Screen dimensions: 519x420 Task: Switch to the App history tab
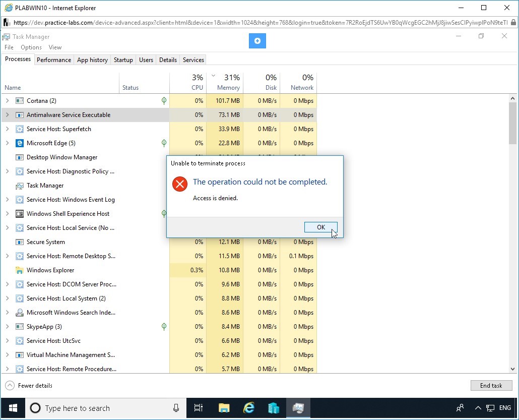coord(92,60)
